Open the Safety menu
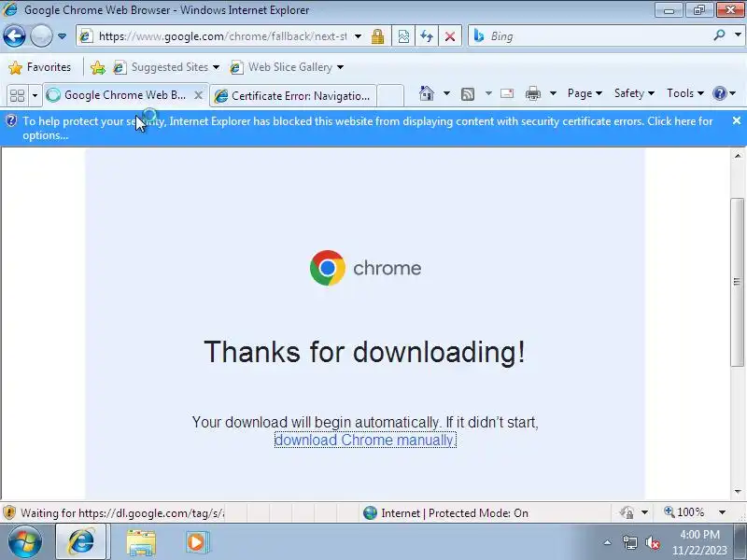 634,93
